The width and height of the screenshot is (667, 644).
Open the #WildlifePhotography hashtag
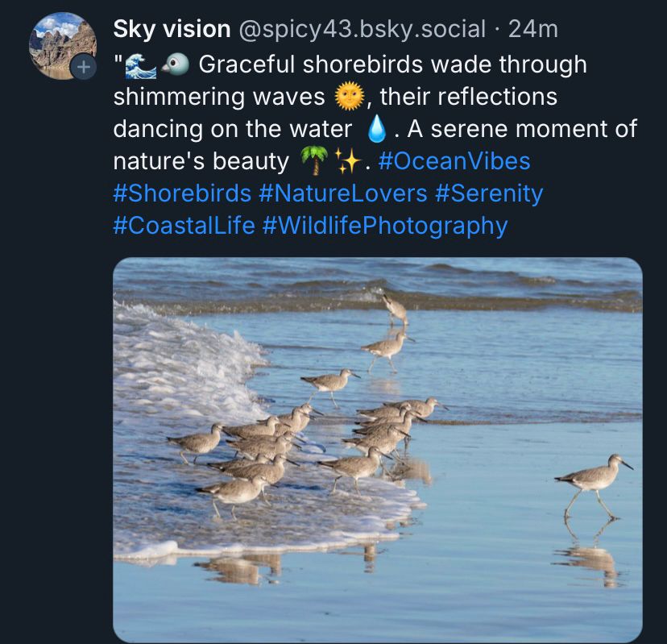click(x=385, y=226)
